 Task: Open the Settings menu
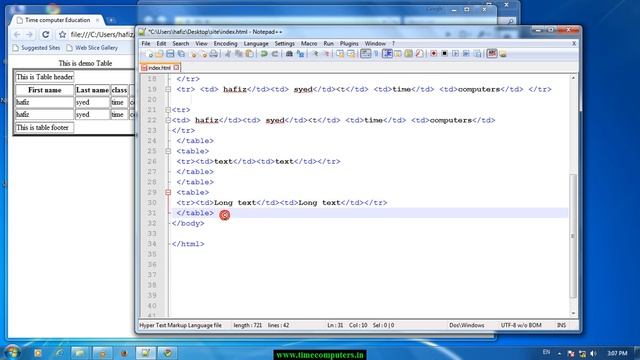[284, 43]
